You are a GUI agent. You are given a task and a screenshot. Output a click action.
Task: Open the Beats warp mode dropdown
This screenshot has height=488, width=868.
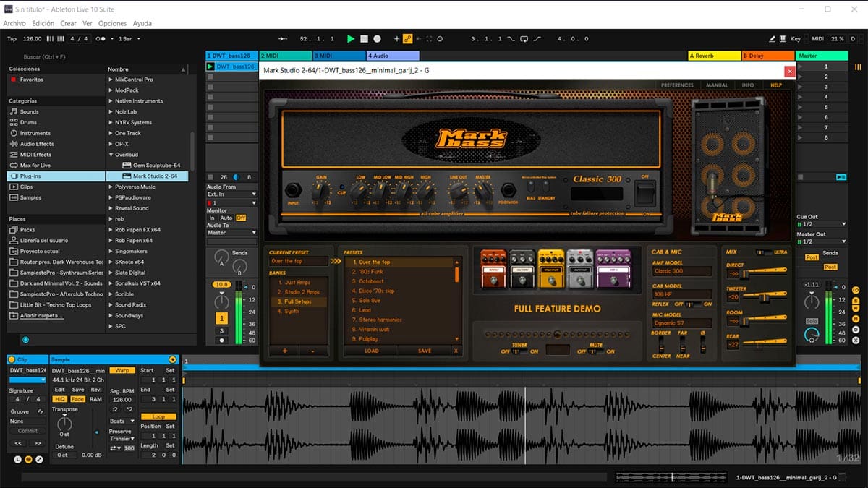(122, 421)
